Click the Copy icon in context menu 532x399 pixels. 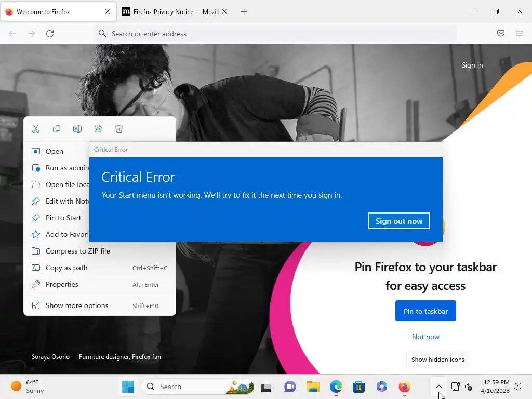tap(56, 129)
